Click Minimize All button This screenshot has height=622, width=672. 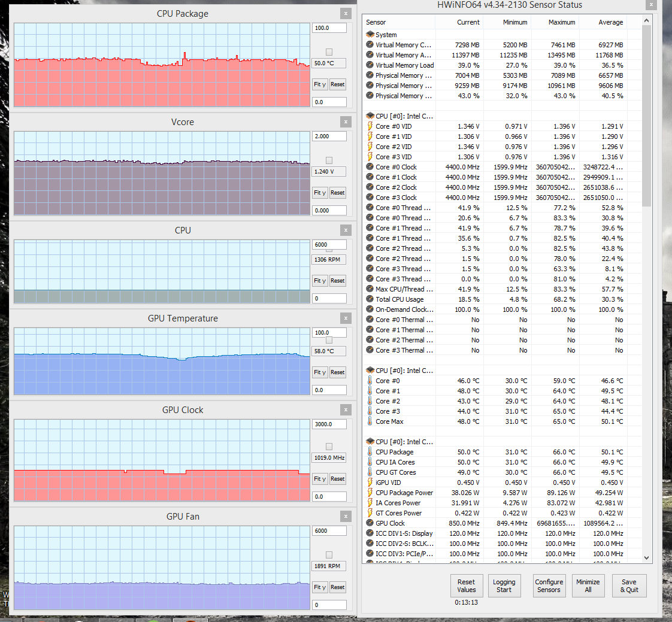[x=588, y=585]
